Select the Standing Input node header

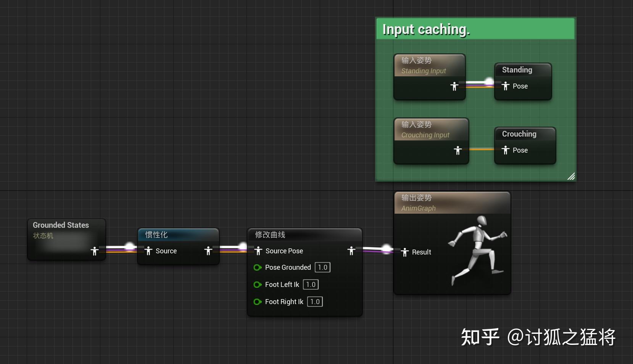[430, 65]
